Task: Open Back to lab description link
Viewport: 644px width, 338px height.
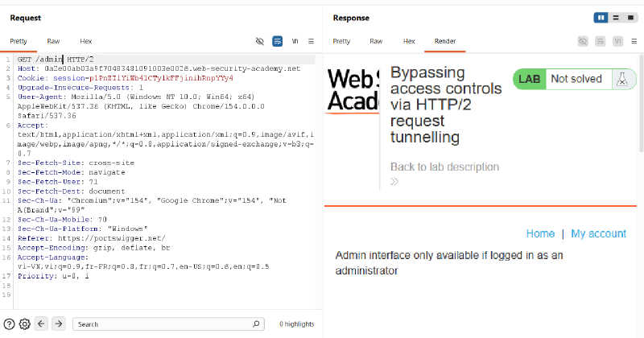Action: tap(445, 167)
